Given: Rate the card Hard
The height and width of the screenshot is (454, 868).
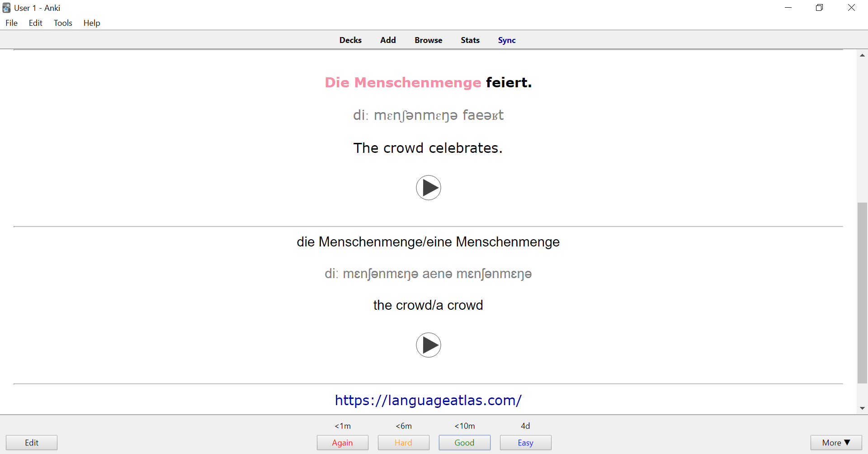Looking at the screenshot, I should point(403,442).
